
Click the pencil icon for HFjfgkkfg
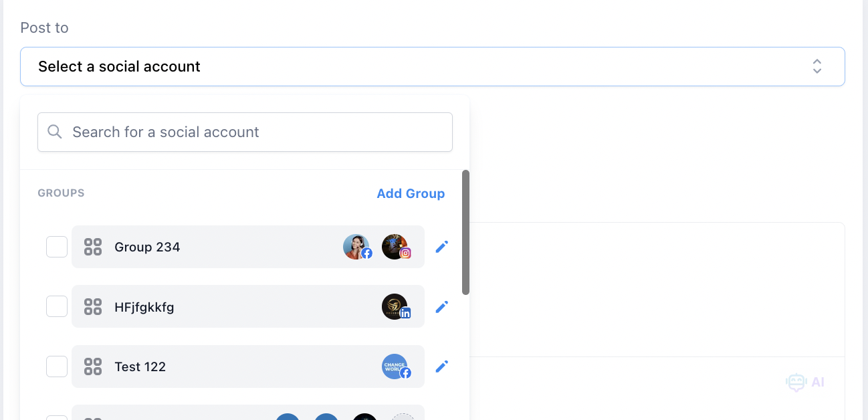pyautogui.click(x=441, y=307)
